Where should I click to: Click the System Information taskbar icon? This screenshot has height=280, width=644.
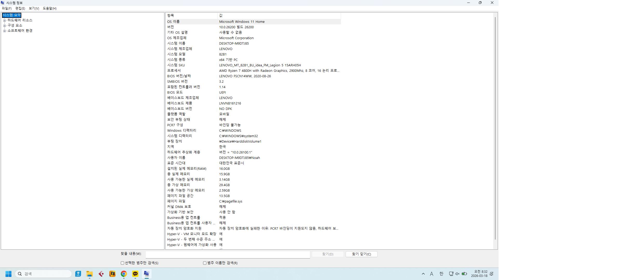(147, 274)
